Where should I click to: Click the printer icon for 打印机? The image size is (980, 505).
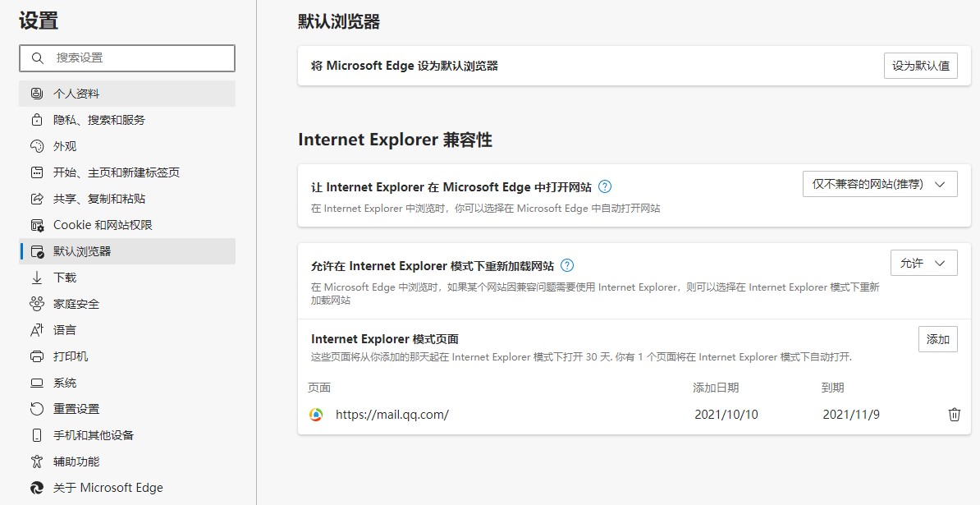(37, 356)
